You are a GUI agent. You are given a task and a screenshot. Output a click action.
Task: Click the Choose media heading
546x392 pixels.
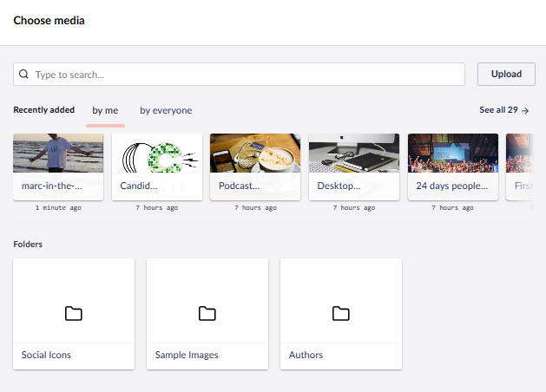click(49, 21)
